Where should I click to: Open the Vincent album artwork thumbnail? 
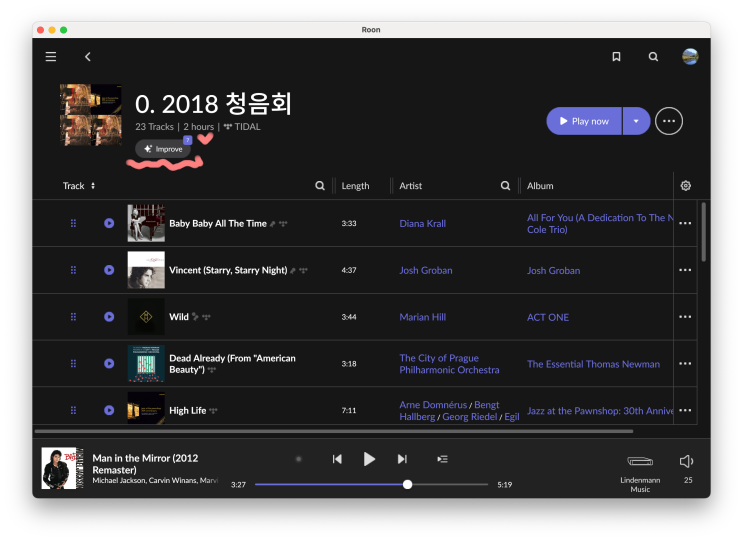(146, 270)
